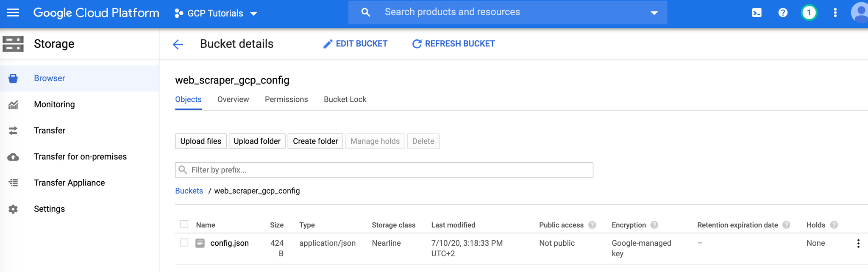
Task: Select Transfer Appliance in sidebar
Action: click(79, 183)
